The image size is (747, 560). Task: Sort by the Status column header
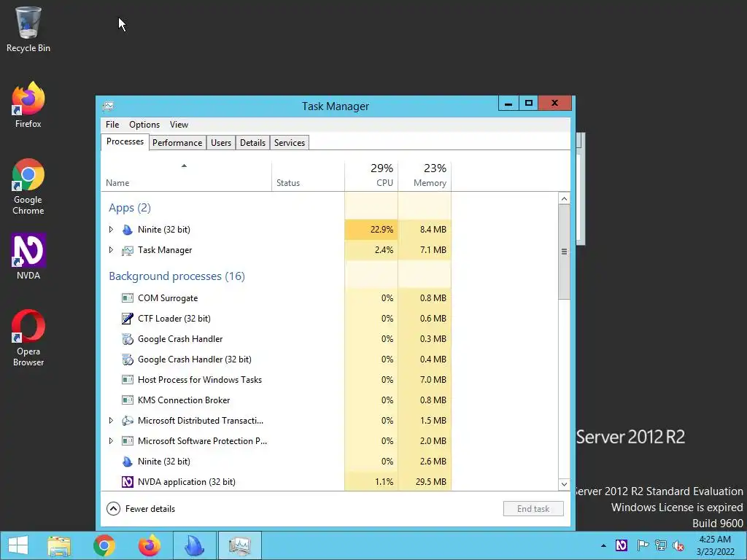[308, 176]
